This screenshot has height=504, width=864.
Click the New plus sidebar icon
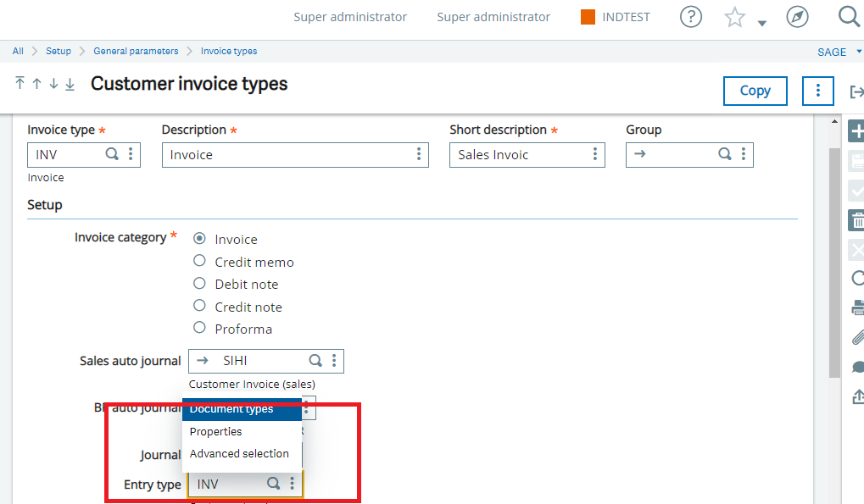tap(856, 131)
